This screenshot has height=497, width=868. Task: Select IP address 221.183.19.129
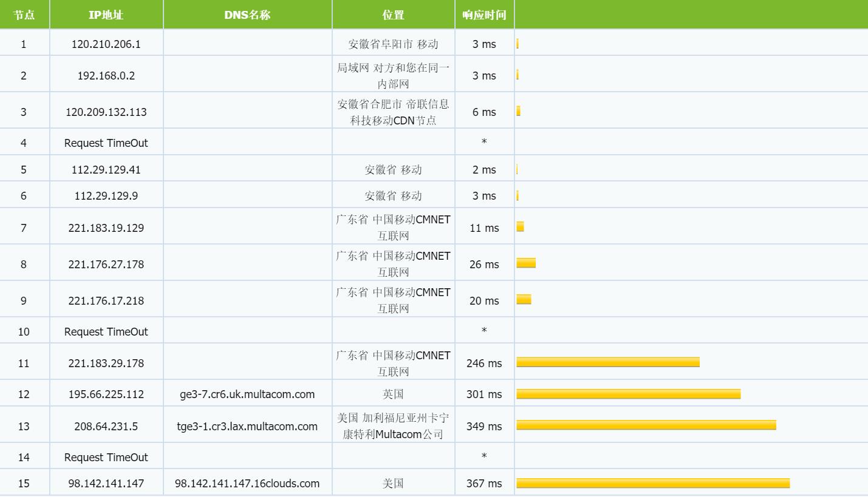106,228
